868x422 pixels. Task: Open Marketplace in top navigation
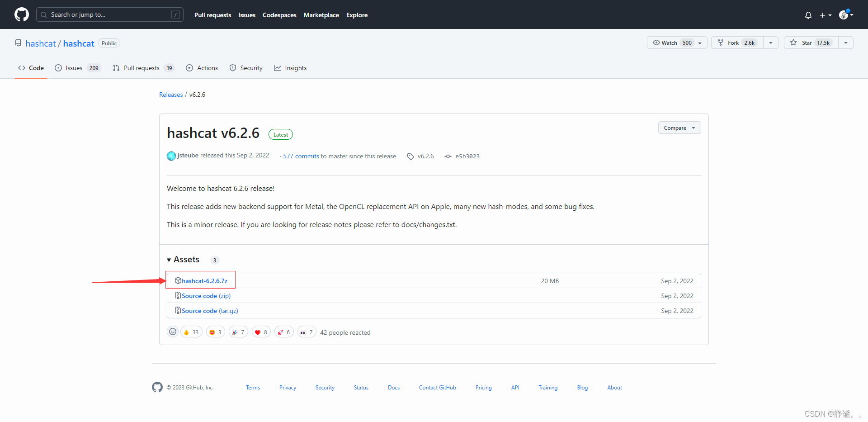[321, 15]
